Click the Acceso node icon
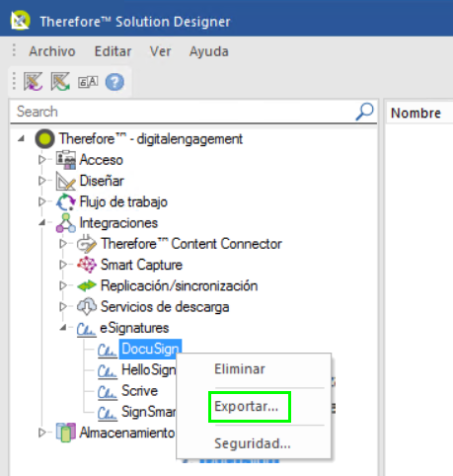 pos(66,160)
